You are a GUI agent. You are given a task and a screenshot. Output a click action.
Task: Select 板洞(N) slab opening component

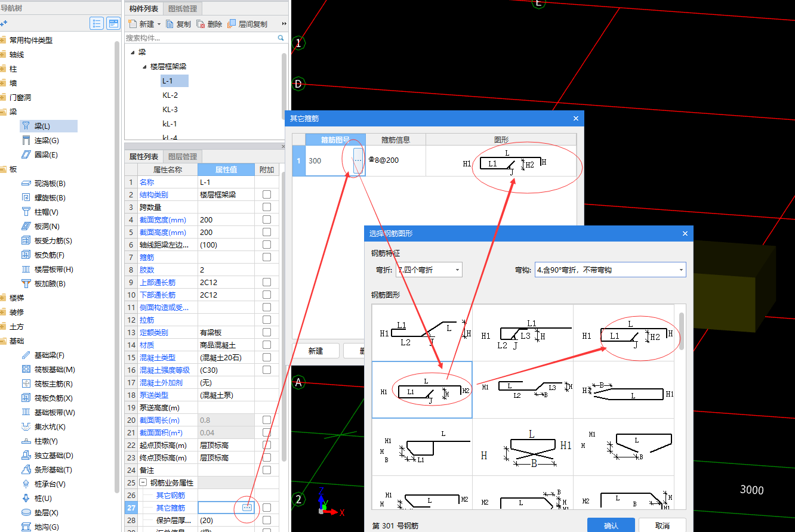(x=47, y=226)
